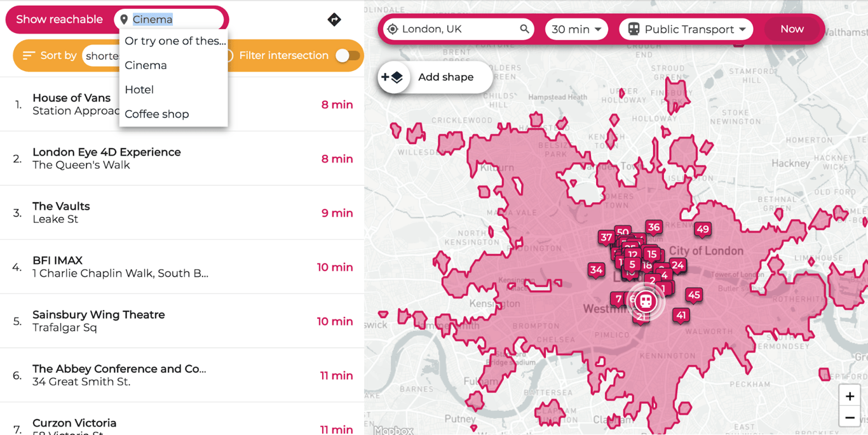Viewport: 868px width, 435px height.
Task: Click map marker 50
Action: [623, 232]
